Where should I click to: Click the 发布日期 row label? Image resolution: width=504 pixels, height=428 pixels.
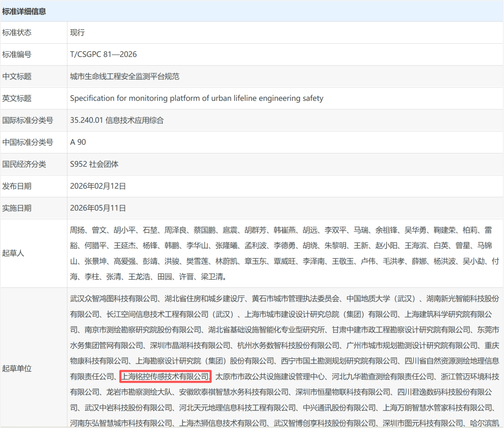tap(17, 186)
